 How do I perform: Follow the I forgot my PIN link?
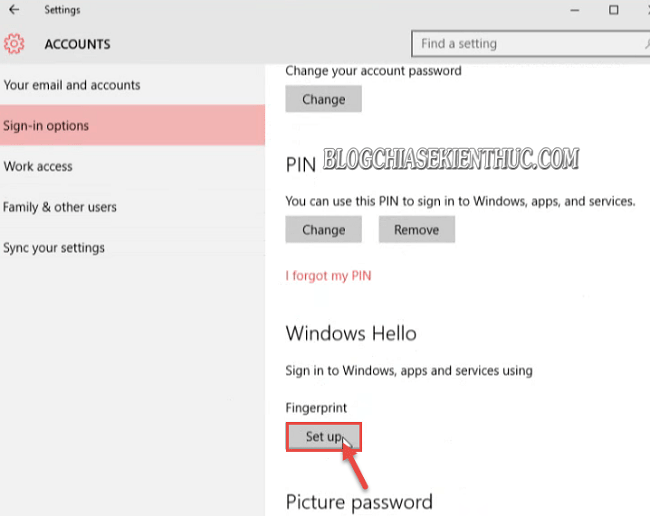[328, 276]
